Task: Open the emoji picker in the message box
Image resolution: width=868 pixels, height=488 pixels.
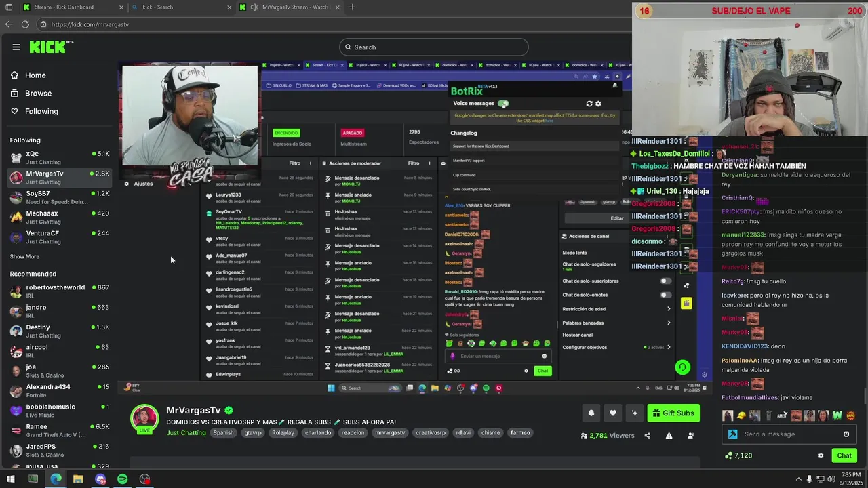Action: [846, 434]
